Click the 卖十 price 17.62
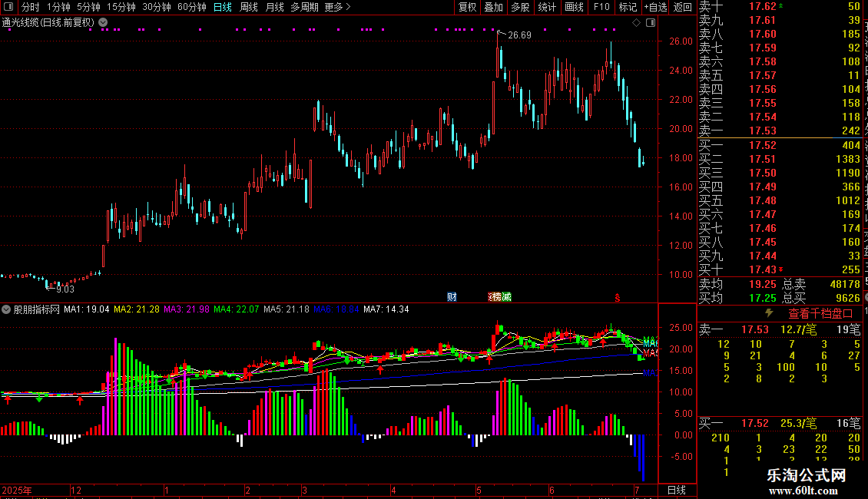This screenshot has height=499, width=868. [763, 6]
